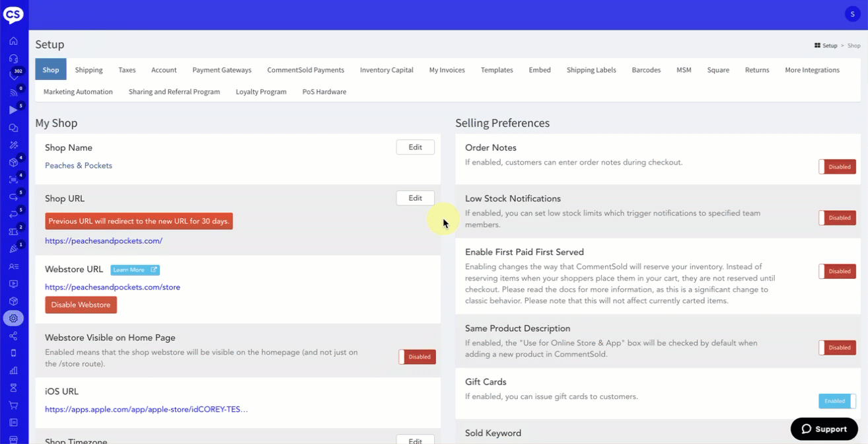Click the magic wand icon in sidebar

(x=13, y=145)
